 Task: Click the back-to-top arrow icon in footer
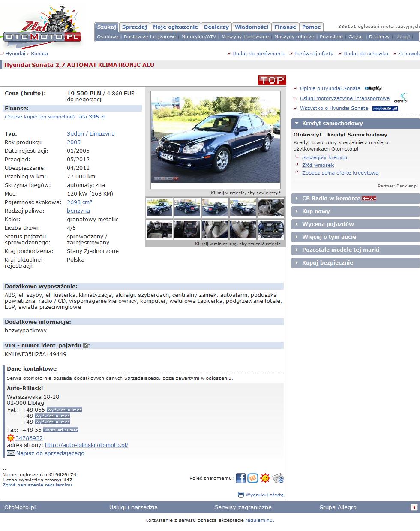(x=414, y=507)
